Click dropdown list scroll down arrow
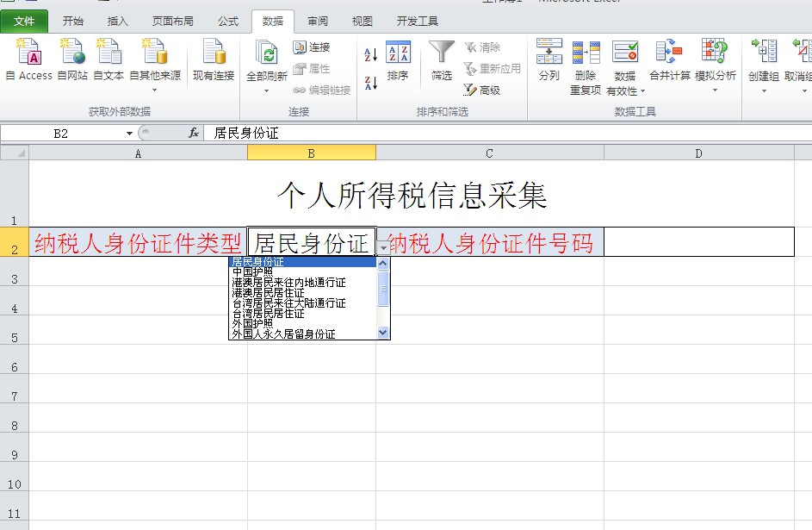The height and width of the screenshot is (530, 812). click(x=383, y=333)
